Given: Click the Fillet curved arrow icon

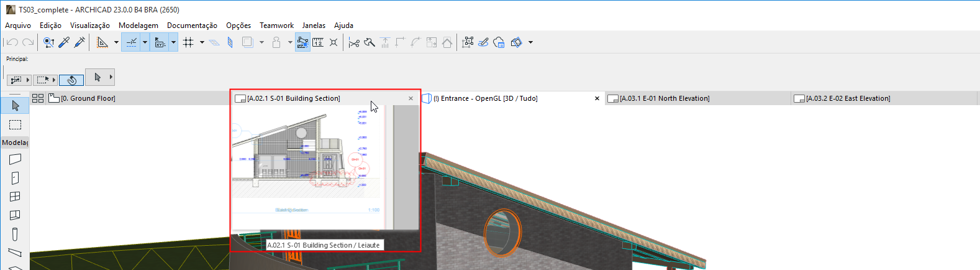Looking at the screenshot, I should (x=415, y=42).
